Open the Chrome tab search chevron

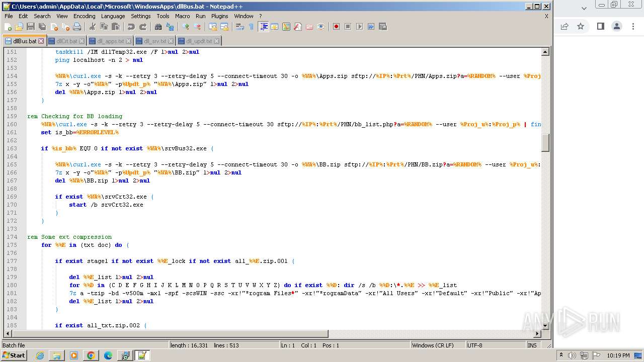[x=584, y=8]
